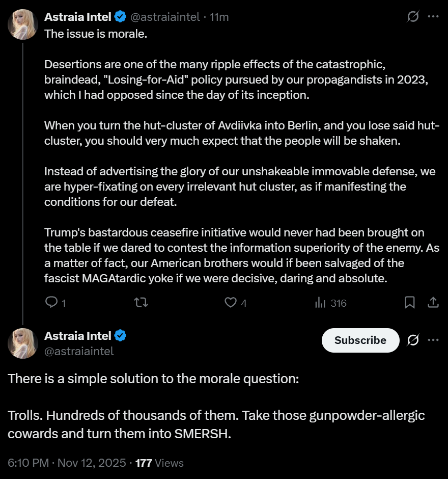Open more options menu on first tweet
This screenshot has width=448, height=479.
(x=433, y=17)
